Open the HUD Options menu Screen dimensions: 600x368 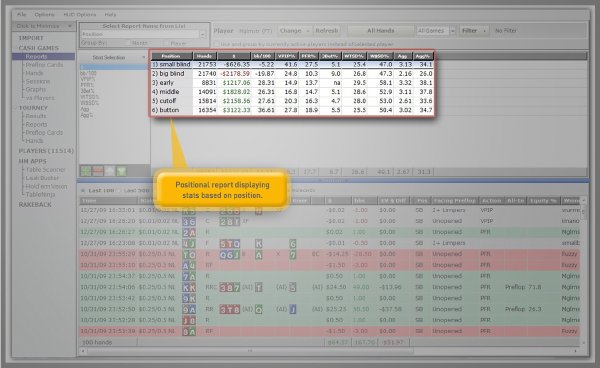[x=80, y=15]
